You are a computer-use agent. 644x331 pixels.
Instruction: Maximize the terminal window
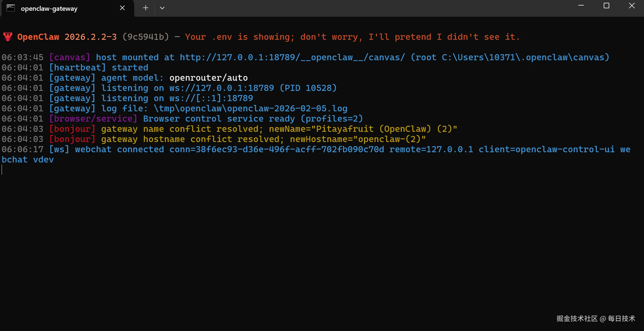[x=606, y=6]
